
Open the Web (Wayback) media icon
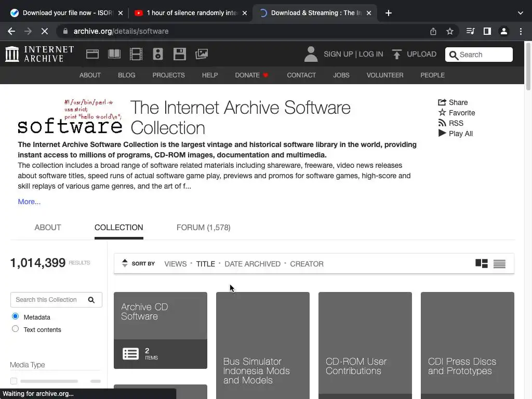[92, 54]
